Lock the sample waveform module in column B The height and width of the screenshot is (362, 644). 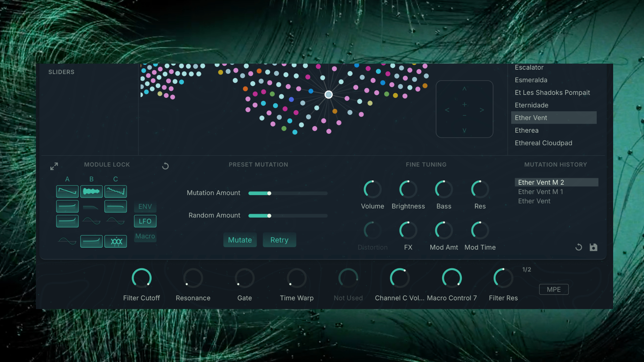pos(91,192)
